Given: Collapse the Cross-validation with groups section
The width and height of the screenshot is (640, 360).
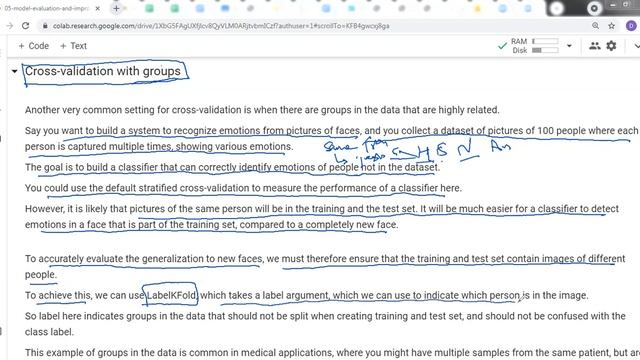Looking at the screenshot, I should pyautogui.click(x=14, y=71).
